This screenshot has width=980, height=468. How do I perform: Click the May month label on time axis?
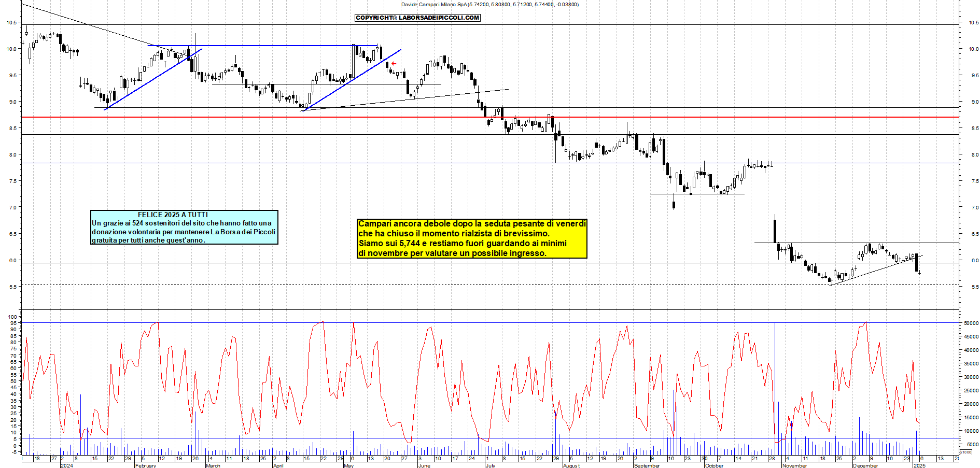click(x=349, y=465)
